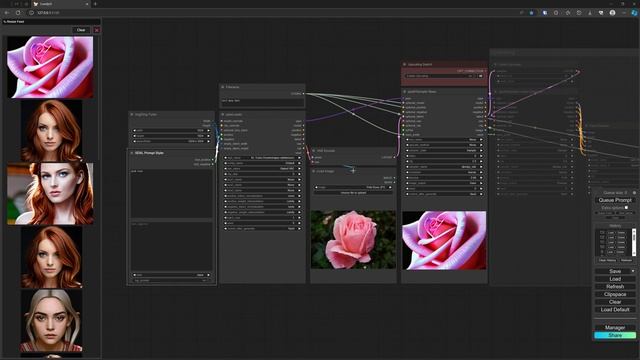Click the generated rose preview in the sampler node
Image resolution: width=640 pixels, height=360 pixels.
tap(444, 240)
